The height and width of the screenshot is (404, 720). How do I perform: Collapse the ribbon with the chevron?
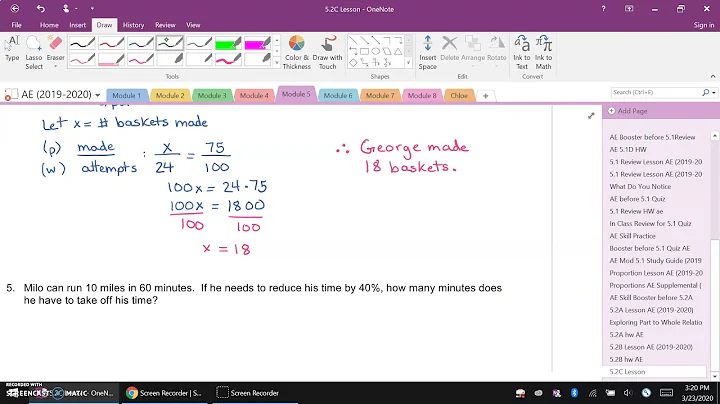click(713, 76)
